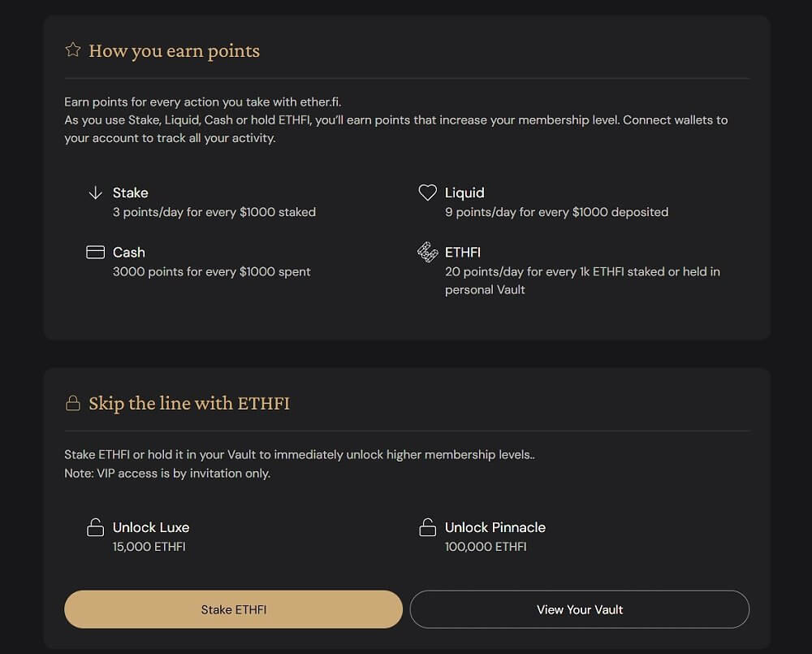The height and width of the screenshot is (654, 812).
Task: Select the Liquid heading label
Action: (x=464, y=193)
